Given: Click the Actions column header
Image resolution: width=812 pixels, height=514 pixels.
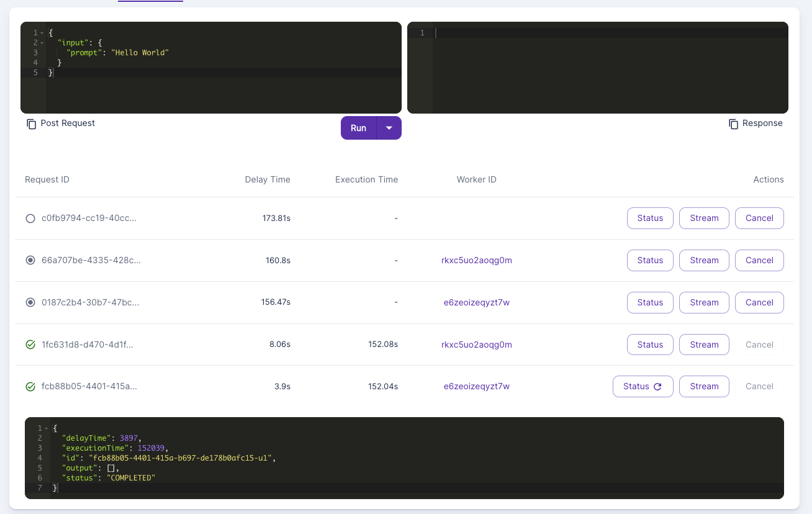Looking at the screenshot, I should pyautogui.click(x=769, y=180).
